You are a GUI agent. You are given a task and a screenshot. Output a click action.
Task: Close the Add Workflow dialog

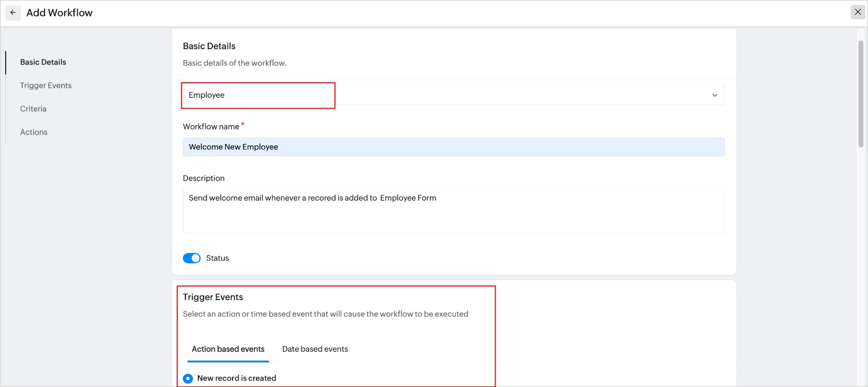tap(858, 12)
